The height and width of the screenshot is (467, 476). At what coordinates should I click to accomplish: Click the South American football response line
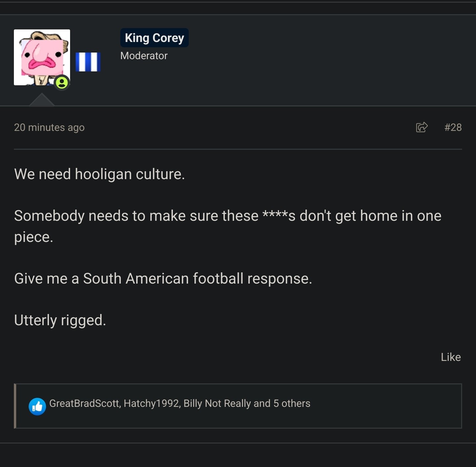(x=163, y=279)
